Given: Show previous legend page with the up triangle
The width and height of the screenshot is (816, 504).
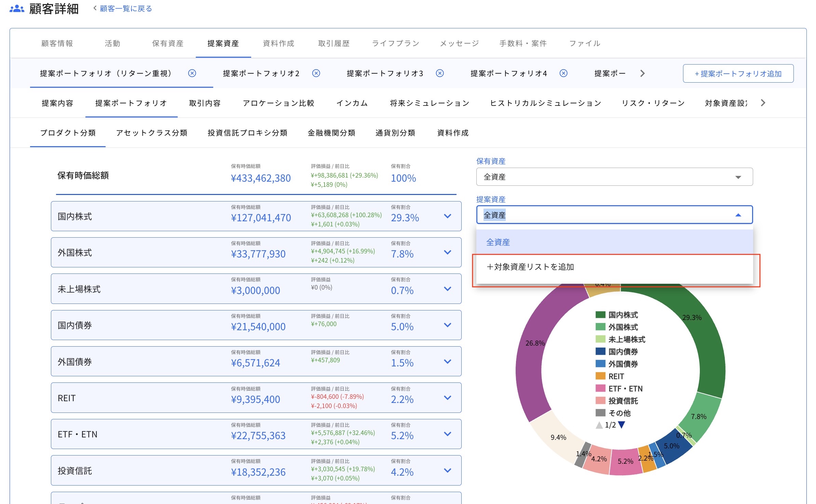Looking at the screenshot, I should click(x=599, y=425).
